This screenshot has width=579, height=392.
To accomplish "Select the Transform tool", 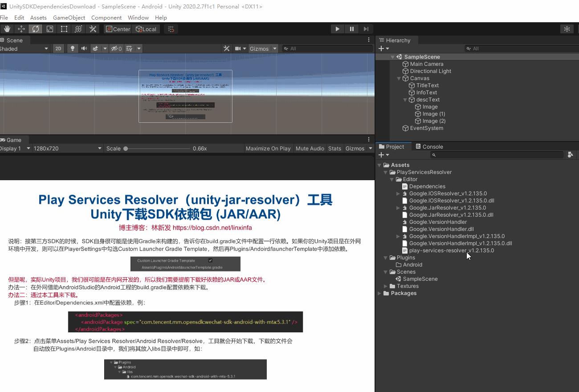I will (x=78, y=29).
